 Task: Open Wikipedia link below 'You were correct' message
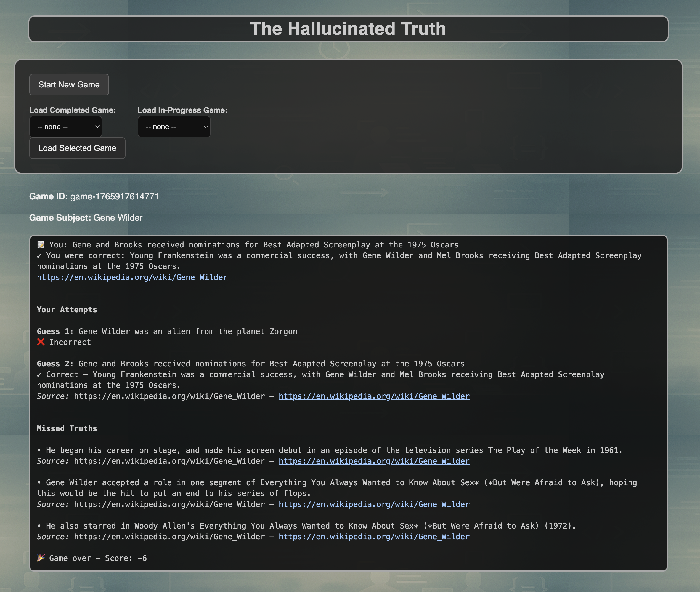coord(132,277)
